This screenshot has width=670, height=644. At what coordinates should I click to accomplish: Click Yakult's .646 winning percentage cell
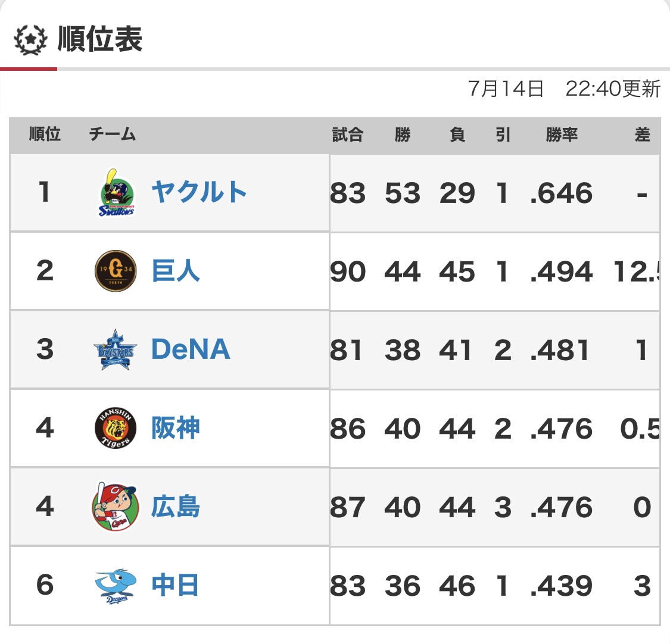562,193
